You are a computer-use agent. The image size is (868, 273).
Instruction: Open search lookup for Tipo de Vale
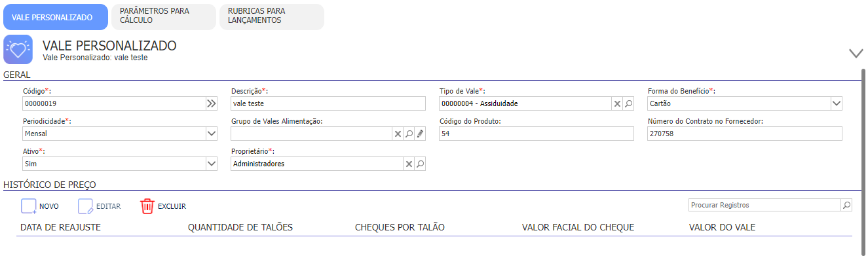(x=628, y=103)
